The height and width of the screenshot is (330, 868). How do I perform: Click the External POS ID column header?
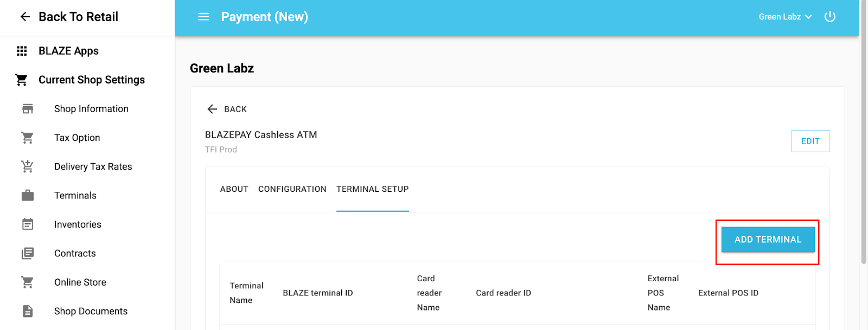[x=728, y=293]
